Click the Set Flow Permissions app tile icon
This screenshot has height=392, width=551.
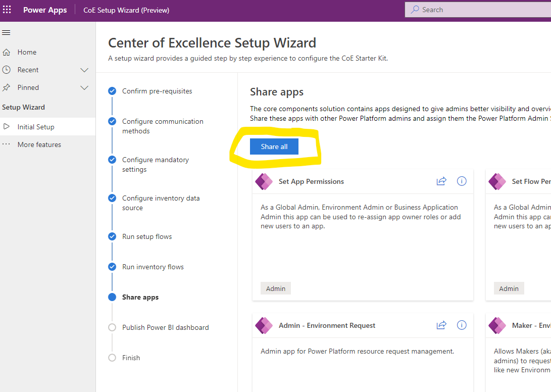click(x=497, y=181)
